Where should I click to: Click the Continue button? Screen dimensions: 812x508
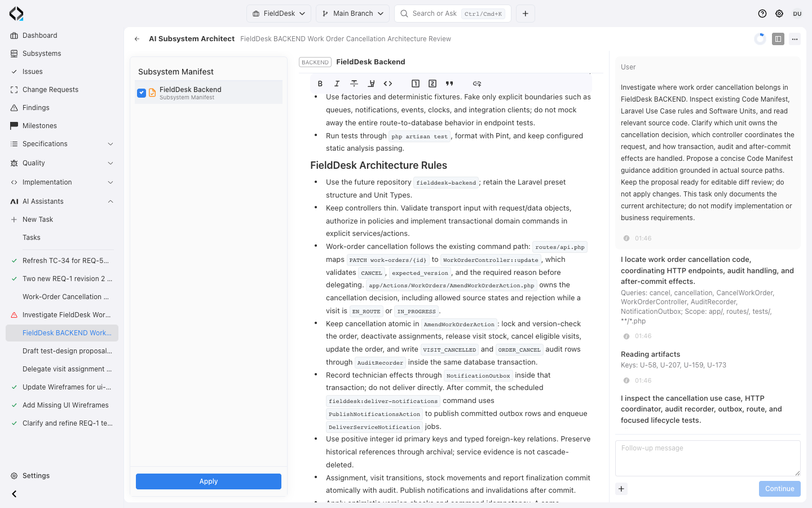[x=780, y=489]
